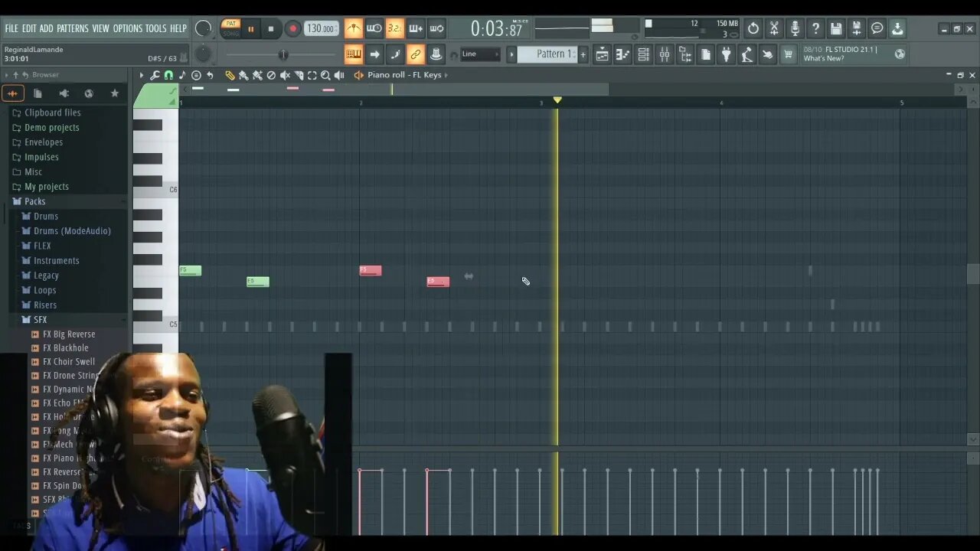Select the Delete tool circle-slash icon
This screenshot has height=551, width=980.
[271, 75]
